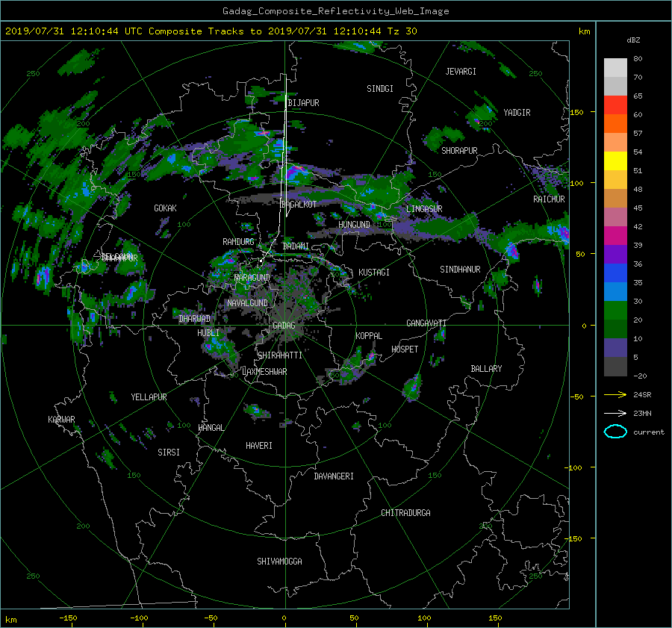Screen dimensions: 672x628
Task: Click the yellow 24SR arrow legend icon
Action: pos(615,394)
